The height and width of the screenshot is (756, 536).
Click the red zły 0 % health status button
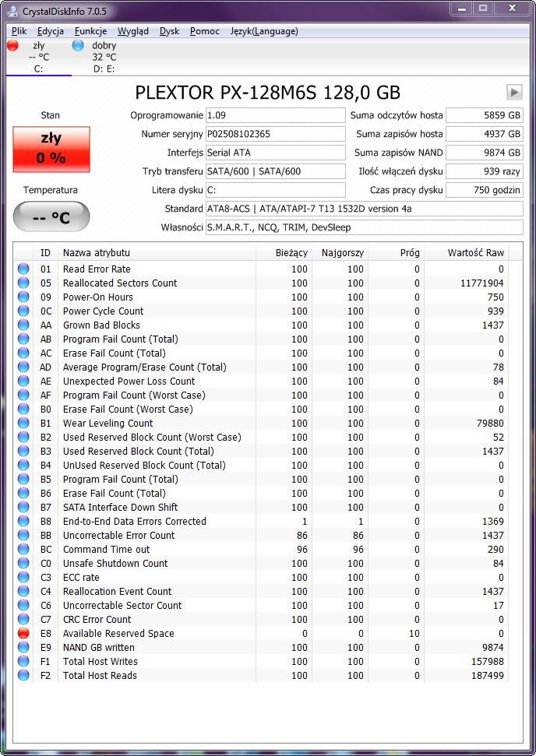(51, 149)
